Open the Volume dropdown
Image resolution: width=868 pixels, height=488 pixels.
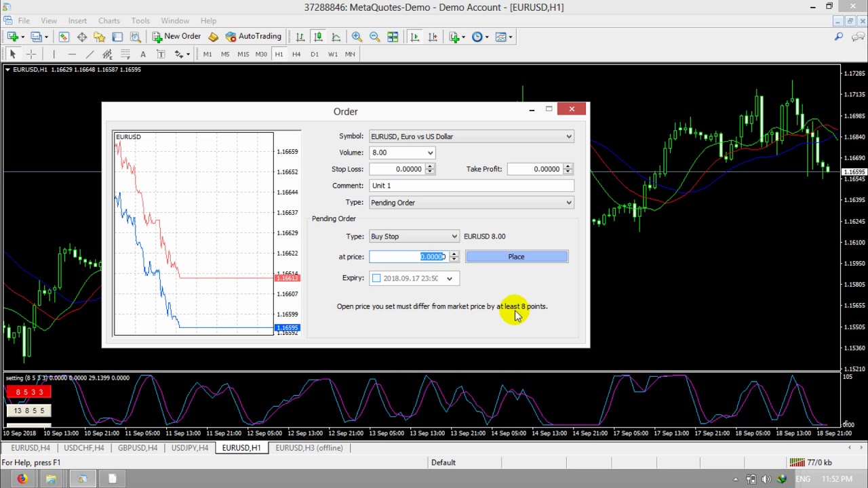tap(429, 152)
